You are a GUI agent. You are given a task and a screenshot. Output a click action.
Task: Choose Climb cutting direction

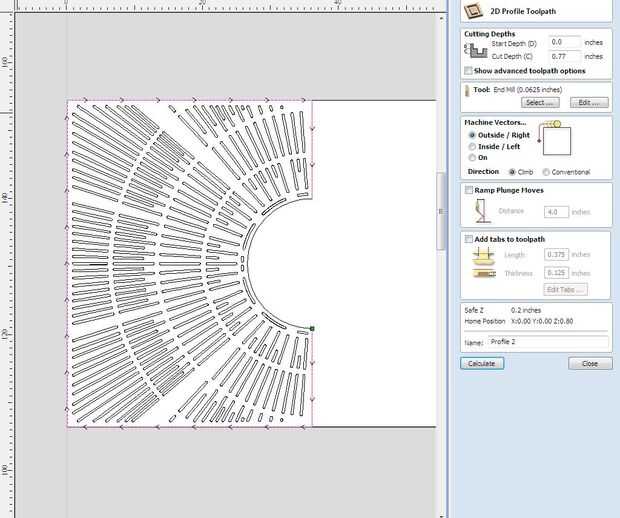click(x=512, y=172)
